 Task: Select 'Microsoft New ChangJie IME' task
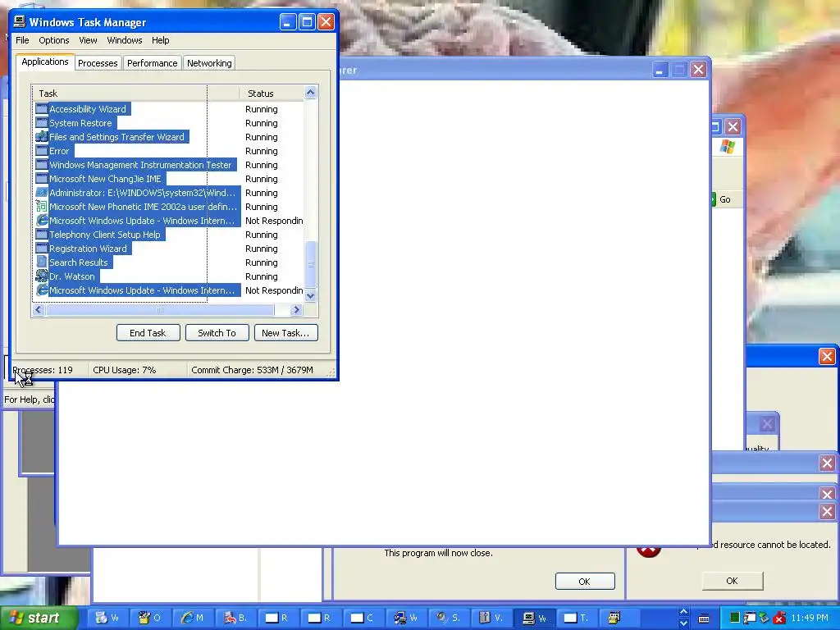[105, 179]
